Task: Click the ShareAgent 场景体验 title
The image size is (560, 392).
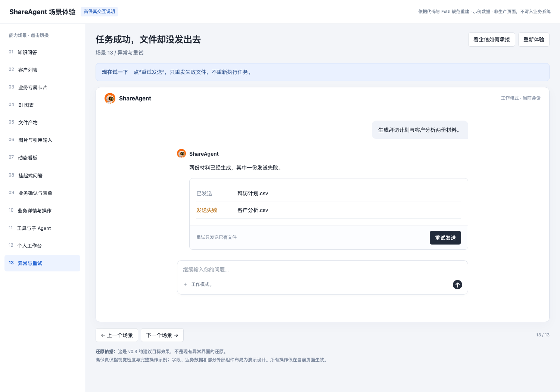Action: point(43,12)
